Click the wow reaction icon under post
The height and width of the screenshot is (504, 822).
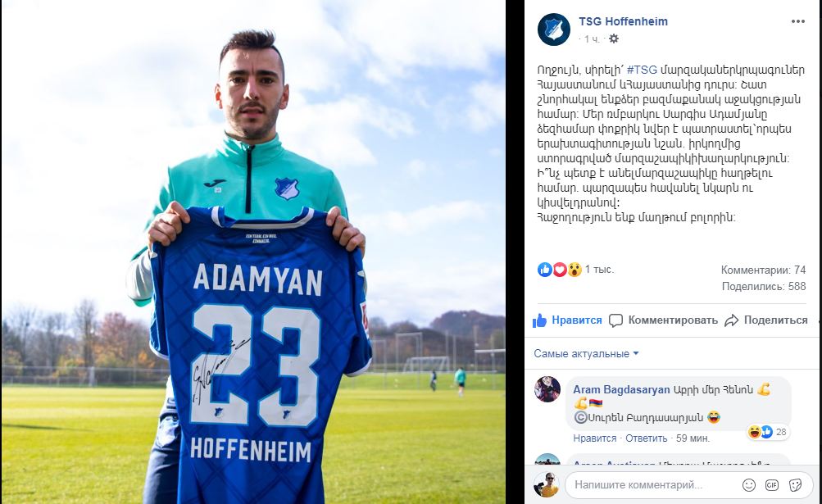tap(574, 270)
